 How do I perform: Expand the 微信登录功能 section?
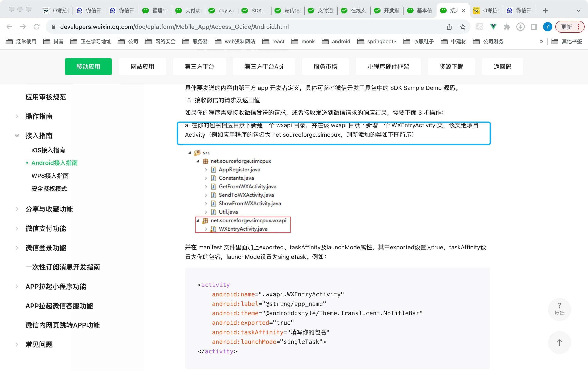point(46,247)
